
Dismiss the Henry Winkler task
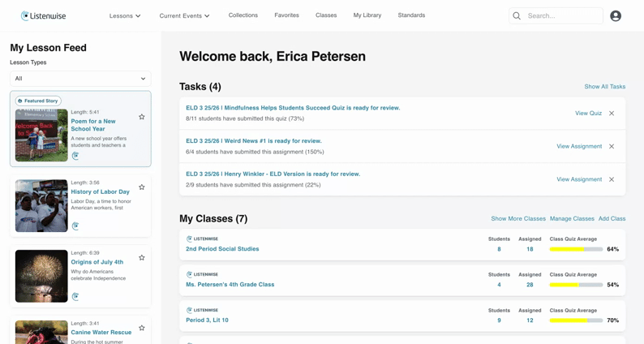(x=612, y=179)
